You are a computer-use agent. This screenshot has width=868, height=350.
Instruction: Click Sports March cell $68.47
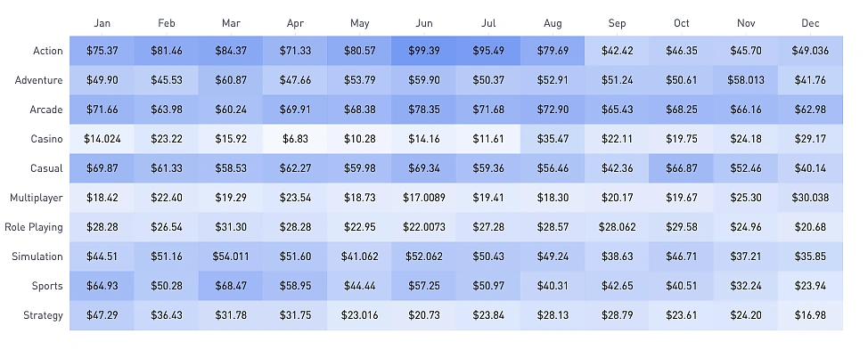coord(231,286)
